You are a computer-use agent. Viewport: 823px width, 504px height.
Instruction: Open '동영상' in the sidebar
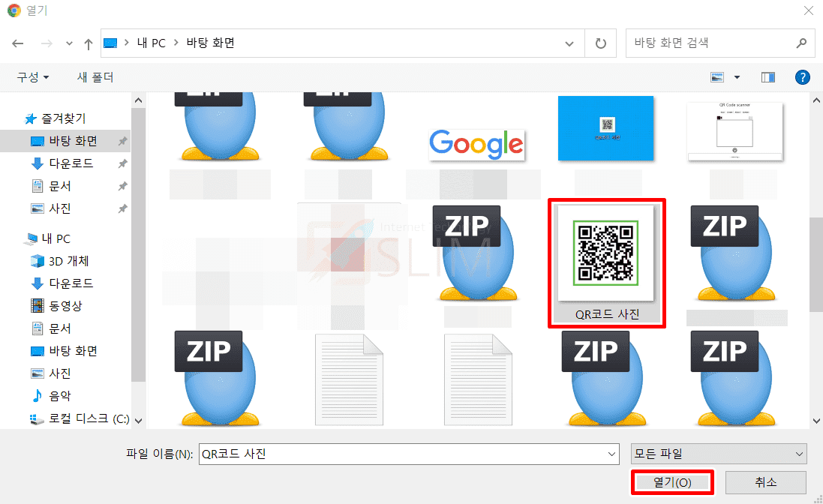click(65, 306)
